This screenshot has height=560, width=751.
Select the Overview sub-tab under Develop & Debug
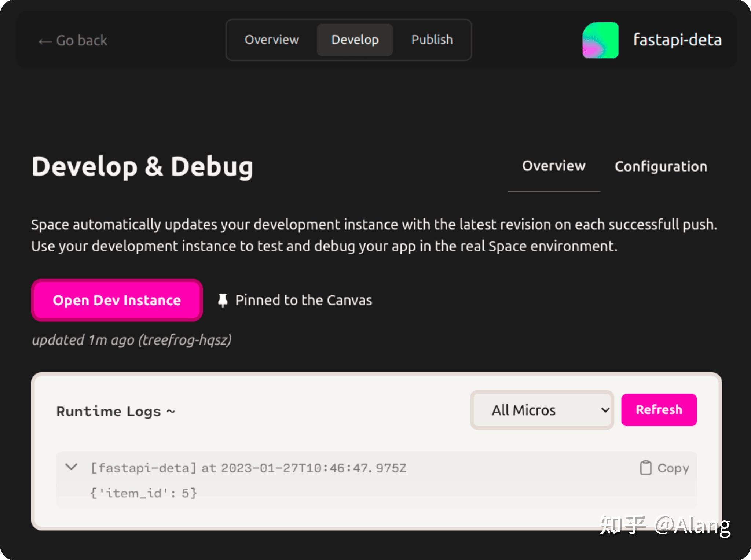pyautogui.click(x=554, y=166)
